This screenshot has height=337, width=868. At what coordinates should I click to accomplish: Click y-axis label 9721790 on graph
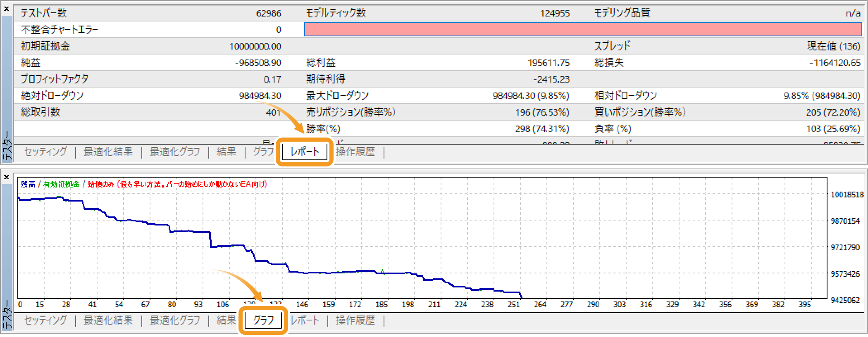[x=845, y=247]
